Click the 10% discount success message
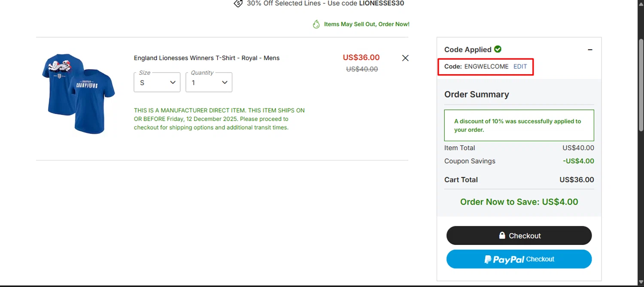Image resolution: width=644 pixels, height=287 pixels. [519, 125]
